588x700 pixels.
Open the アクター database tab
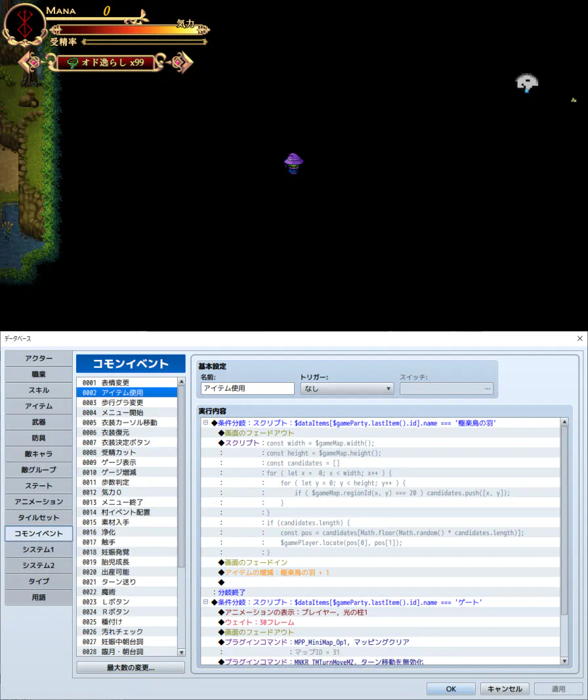point(39,358)
